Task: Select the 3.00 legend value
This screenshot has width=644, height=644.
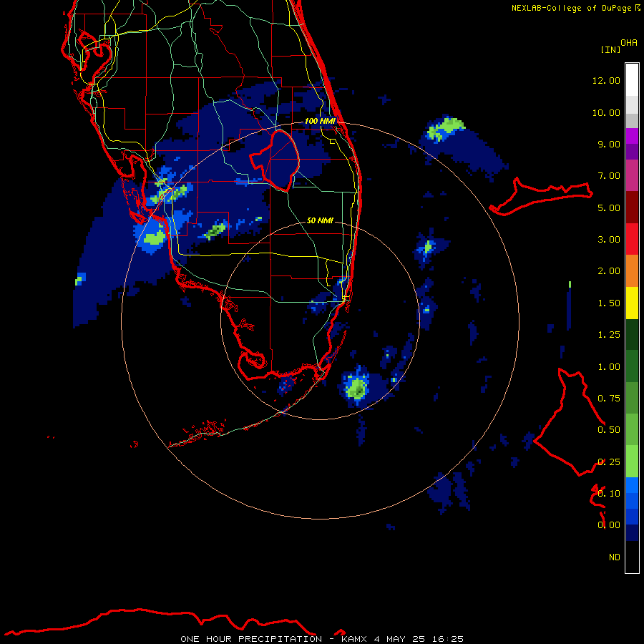Action: 609,240
